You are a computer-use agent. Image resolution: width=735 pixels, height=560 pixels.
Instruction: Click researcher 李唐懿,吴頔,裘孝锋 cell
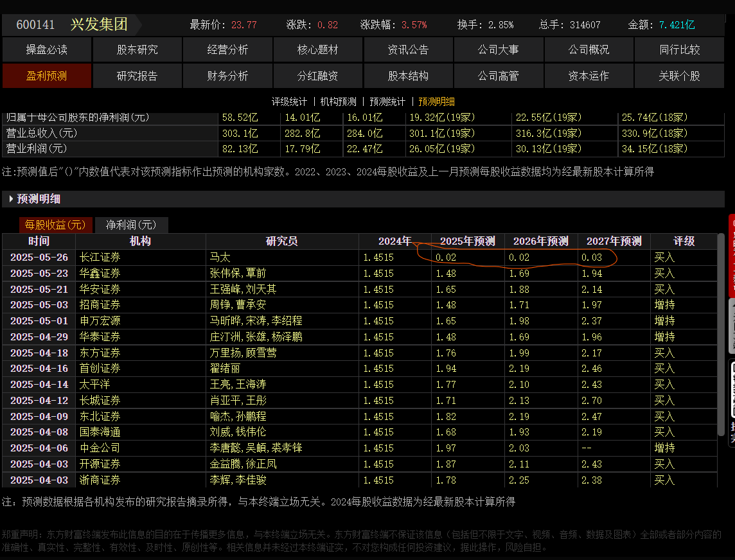tap(281, 448)
